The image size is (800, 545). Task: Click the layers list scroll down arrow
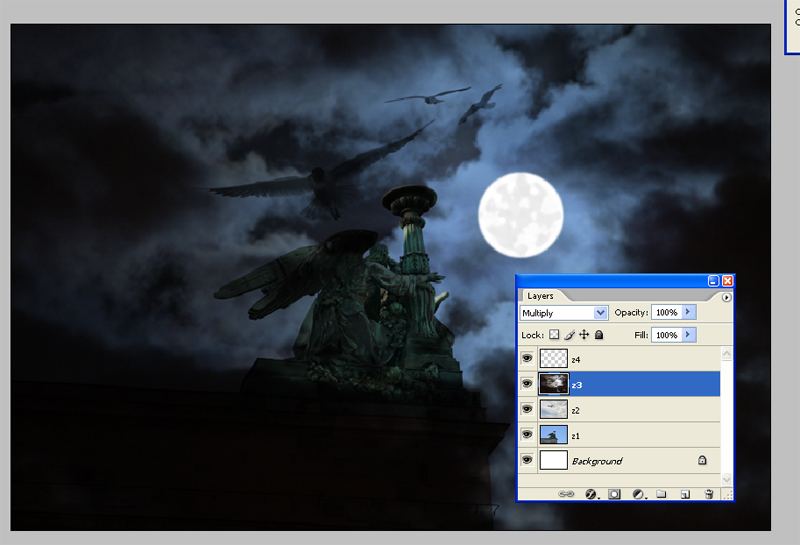727,479
